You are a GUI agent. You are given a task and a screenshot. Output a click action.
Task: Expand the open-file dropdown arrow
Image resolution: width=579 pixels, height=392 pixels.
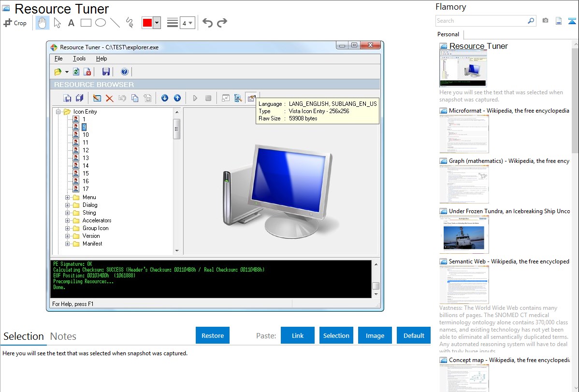(x=67, y=72)
